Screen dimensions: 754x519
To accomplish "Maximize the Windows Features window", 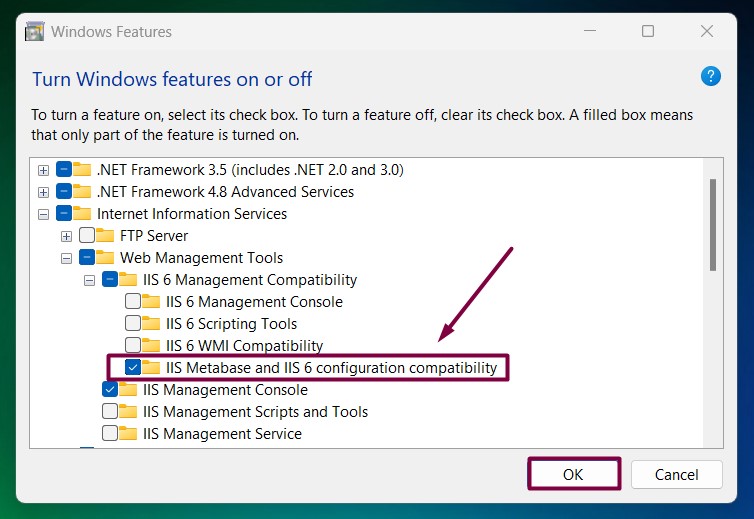I will pyautogui.click(x=648, y=31).
